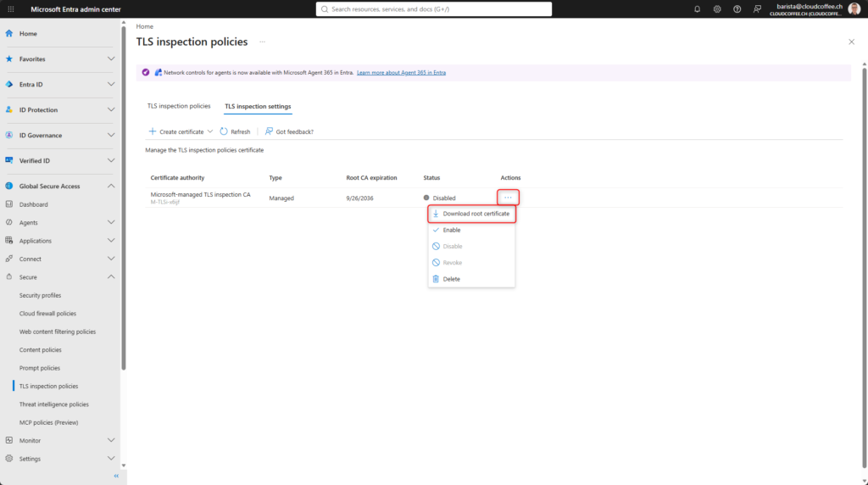Open Content policies in sidebar
Viewport: 868px width, 485px height.
point(41,350)
